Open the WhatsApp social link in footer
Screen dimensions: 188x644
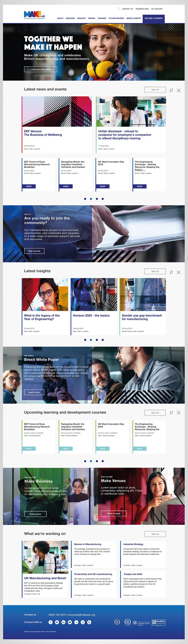tap(83, 622)
